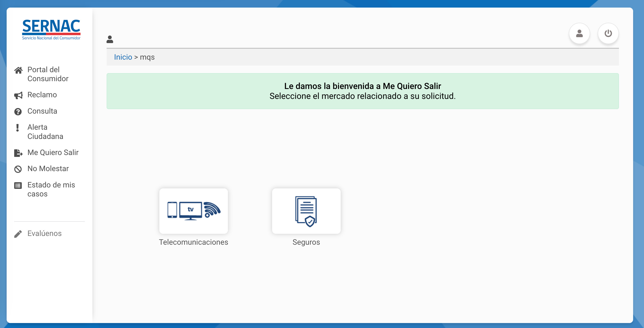Click the Reclamo megaphone icon
The width and height of the screenshot is (644, 328).
pyautogui.click(x=18, y=95)
